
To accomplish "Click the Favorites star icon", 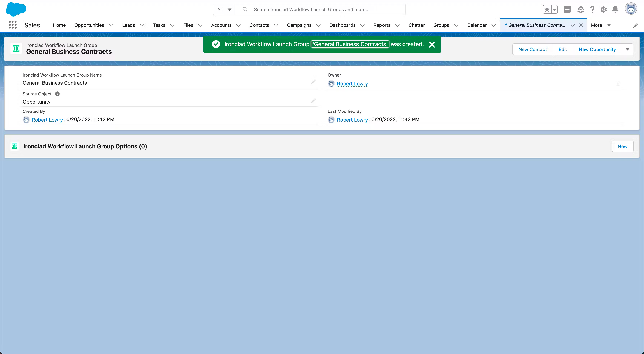I will point(547,10).
